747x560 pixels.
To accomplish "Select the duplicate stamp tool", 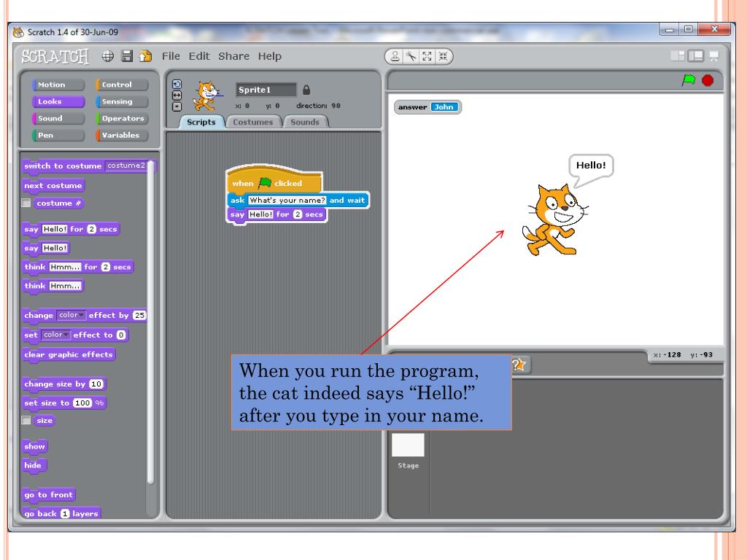I will (x=395, y=57).
